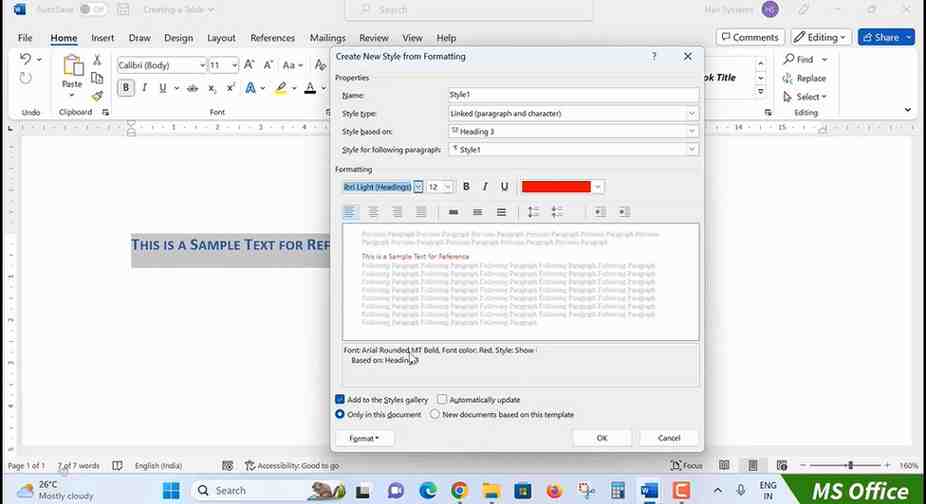926x504 pixels.
Task: Click the Italic button in the style dialog
Action: coord(485,187)
